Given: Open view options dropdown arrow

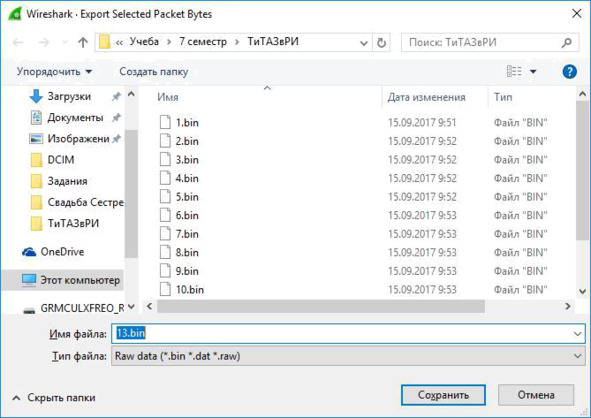Looking at the screenshot, I should pyautogui.click(x=533, y=71).
